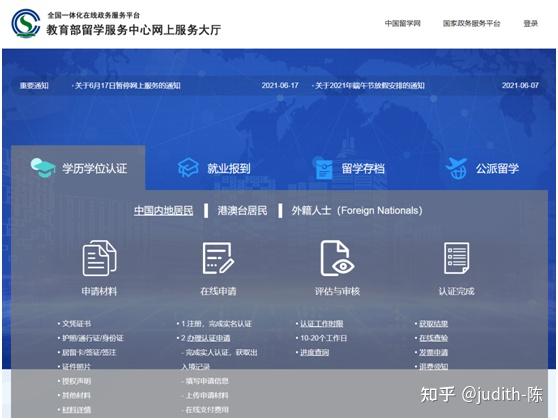The image size is (558, 420).
Task: Click the 就业报到 graduation cap icon
Action: (x=188, y=168)
